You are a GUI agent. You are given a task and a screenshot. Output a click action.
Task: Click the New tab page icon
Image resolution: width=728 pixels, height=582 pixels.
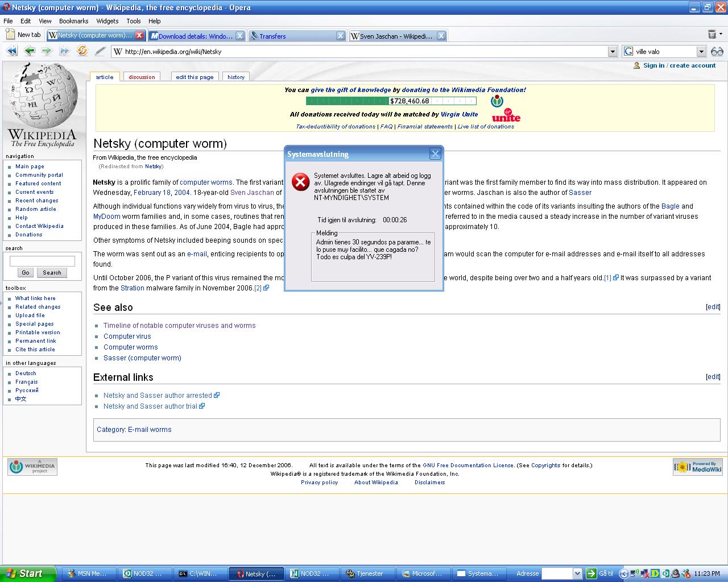[x=10, y=35]
